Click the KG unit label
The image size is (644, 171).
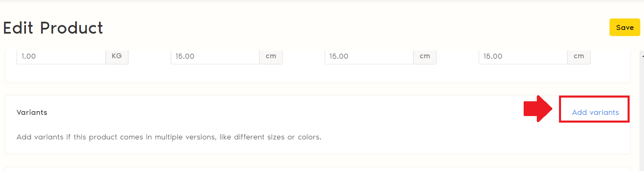pyautogui.click(x=117, y=56)
